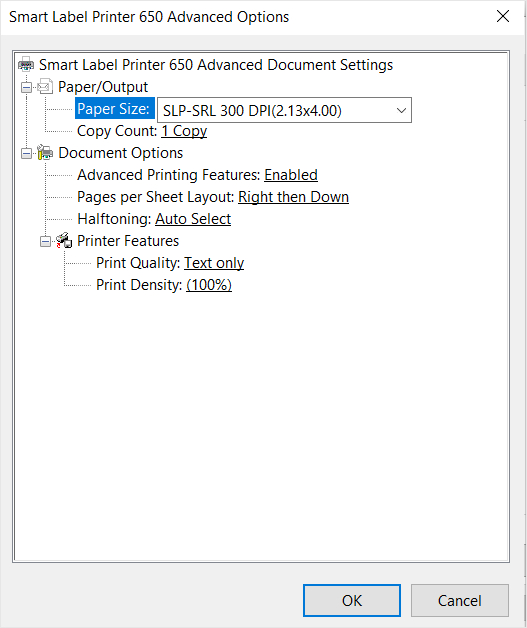Click the Print Density 100% value

[x=209, y=285]
